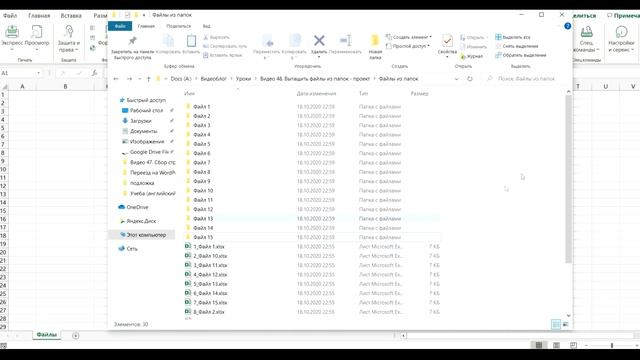The image size is (640, 360).
Task: Create a New folder with ribbon icon
Action: (375, 46)
